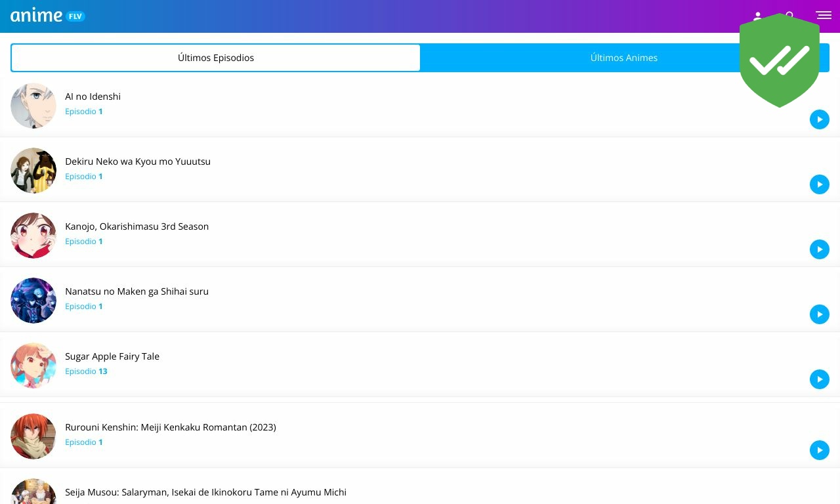The height and width of the screenshot is (504, 840).
Task: Open Kanojo, Okarishimasu 3rd Season thumbnail
Action: coord(33,236)
